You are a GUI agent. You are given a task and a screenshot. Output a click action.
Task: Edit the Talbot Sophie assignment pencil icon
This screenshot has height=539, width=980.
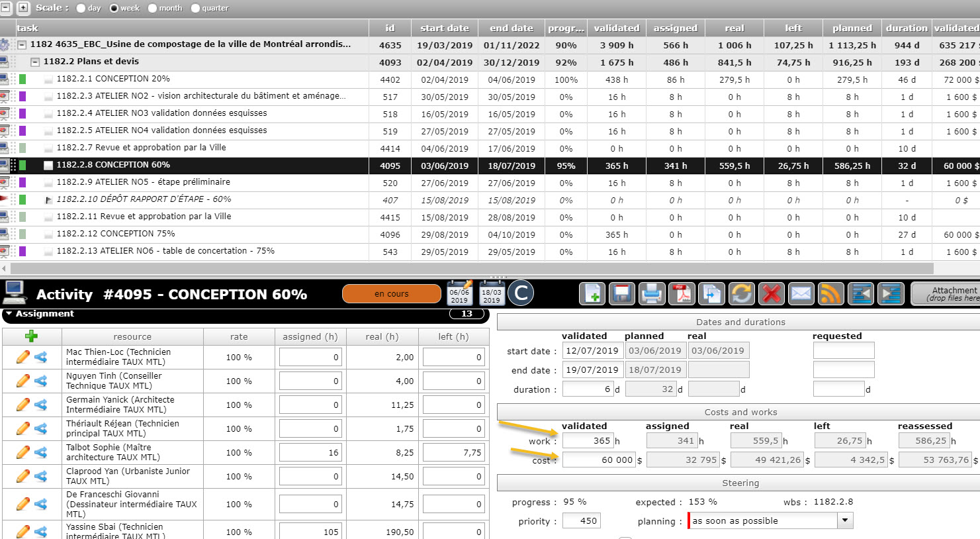click(22, 452)
